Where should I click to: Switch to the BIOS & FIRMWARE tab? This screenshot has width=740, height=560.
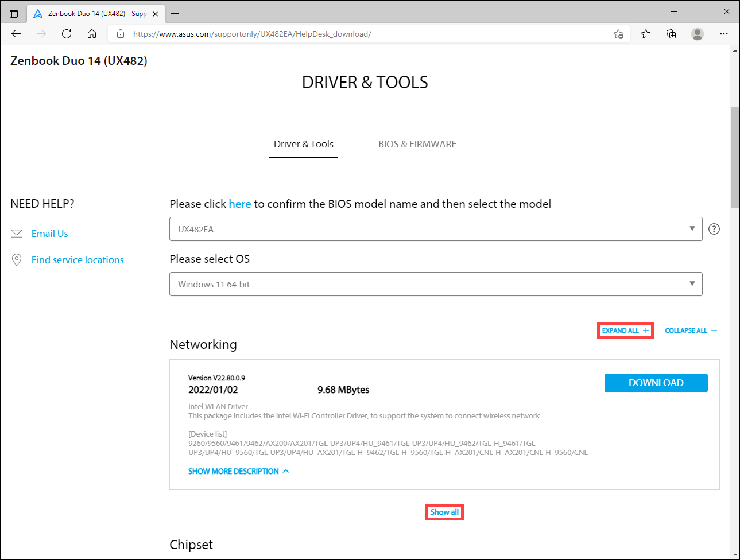tap(417, 144)
